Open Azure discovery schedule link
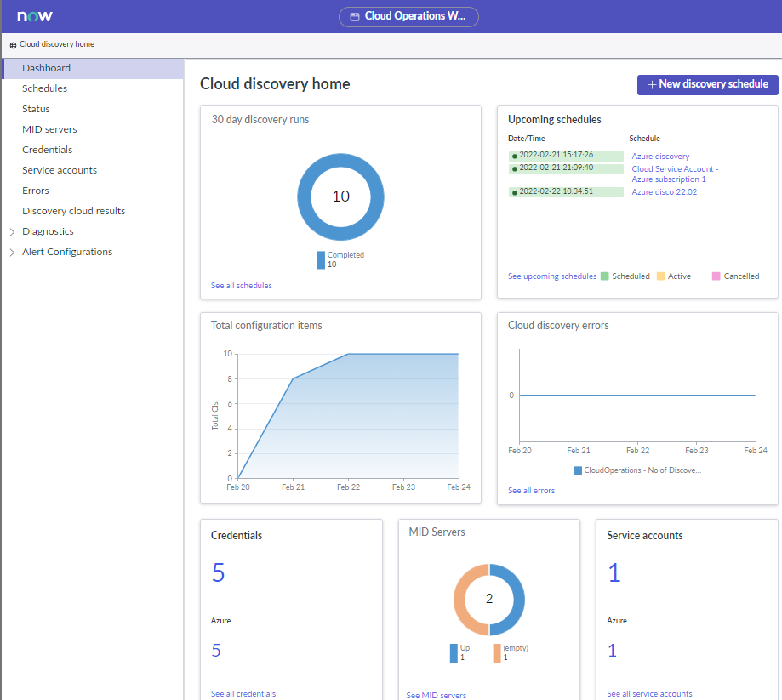Screen dimensions: 782x700 pyautogui.click(x=660, y=156)
